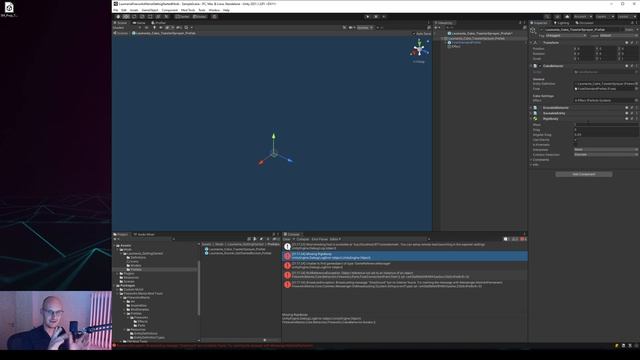
Task: Switch to the Scene tab
Action: point(121,23)
